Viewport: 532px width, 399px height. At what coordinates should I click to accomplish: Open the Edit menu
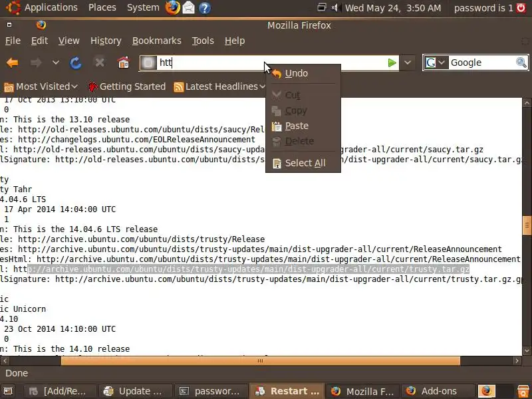click(x=39, y=41)
